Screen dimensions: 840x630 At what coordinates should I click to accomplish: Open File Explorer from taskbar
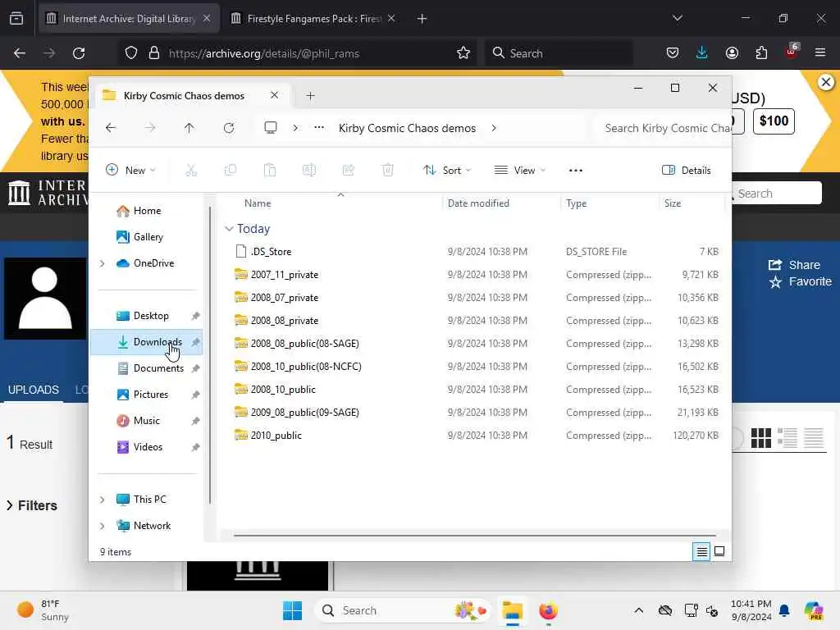[512, 610]
